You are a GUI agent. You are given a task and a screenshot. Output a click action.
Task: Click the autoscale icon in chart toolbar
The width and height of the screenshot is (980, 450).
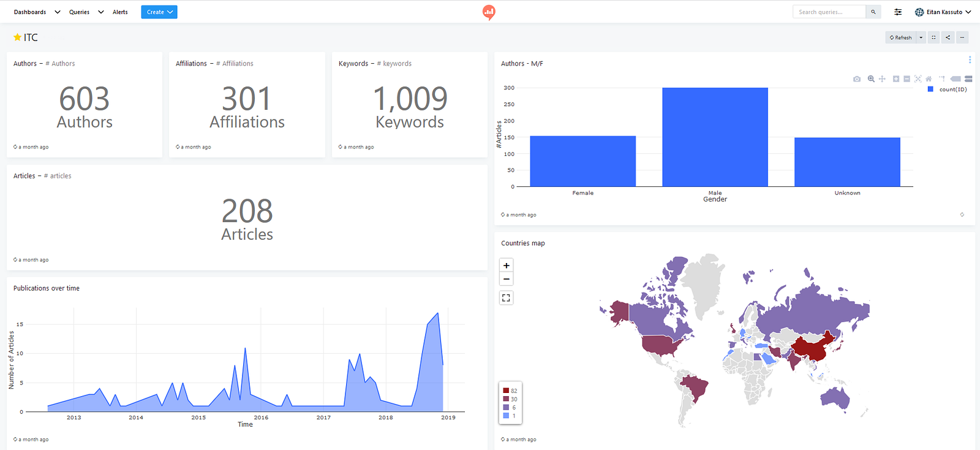(918, 79)
